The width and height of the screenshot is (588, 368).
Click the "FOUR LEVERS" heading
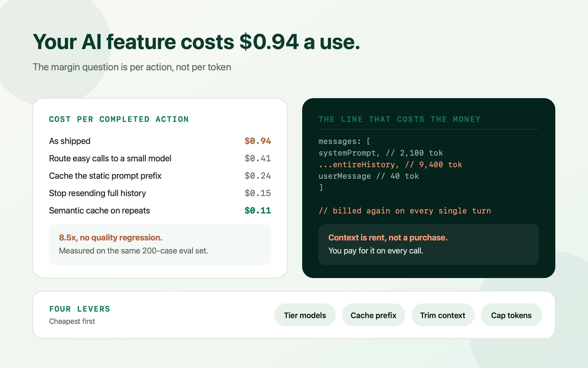[x=80, y=309]
